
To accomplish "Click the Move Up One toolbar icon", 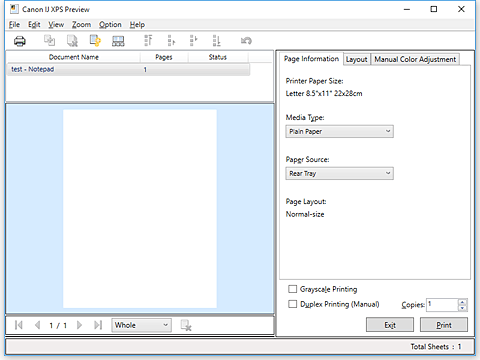I will pos(171,41).
